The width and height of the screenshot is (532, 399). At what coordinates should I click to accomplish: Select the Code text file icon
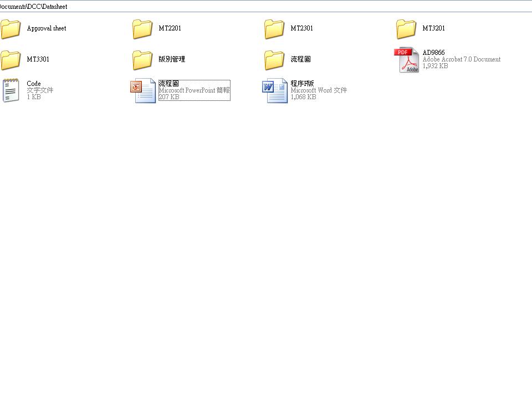point(11,90)
